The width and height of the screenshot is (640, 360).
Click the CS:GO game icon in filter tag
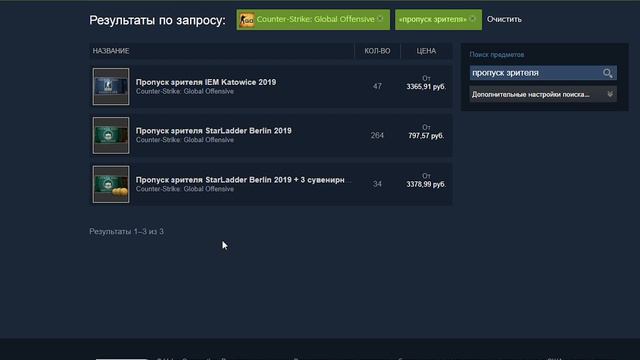[247, 20]
